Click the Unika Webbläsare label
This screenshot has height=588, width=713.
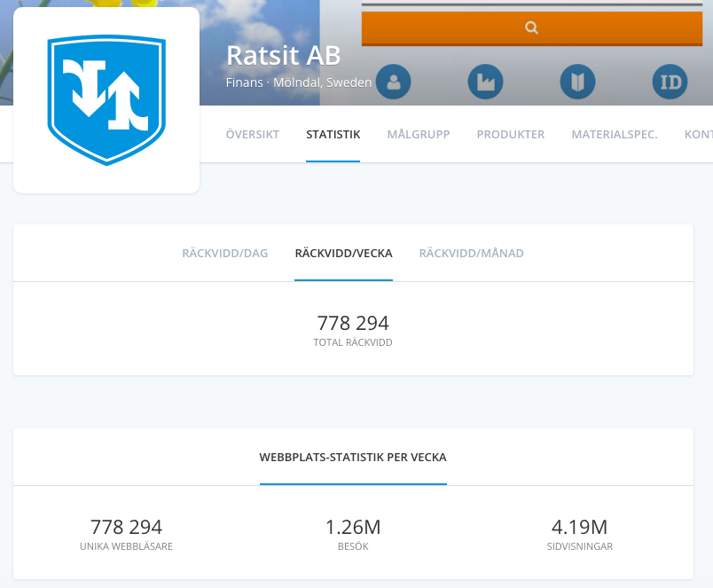126,546
